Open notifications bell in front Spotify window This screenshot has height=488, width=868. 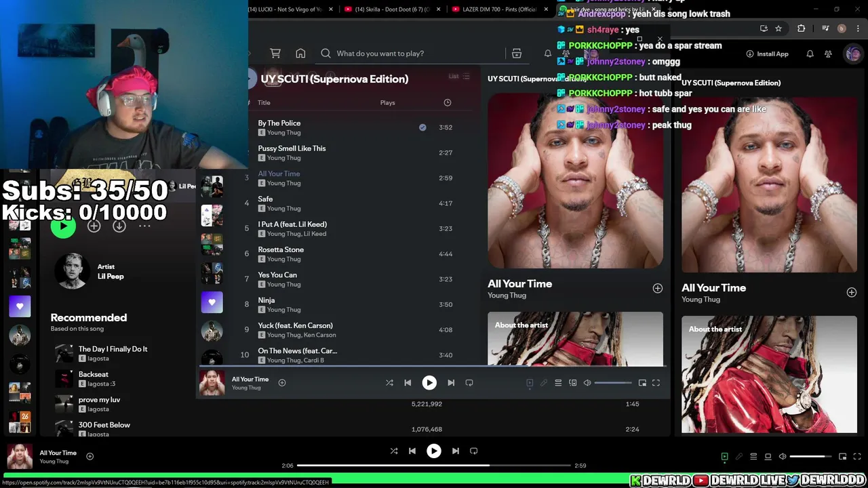point(548,54)
